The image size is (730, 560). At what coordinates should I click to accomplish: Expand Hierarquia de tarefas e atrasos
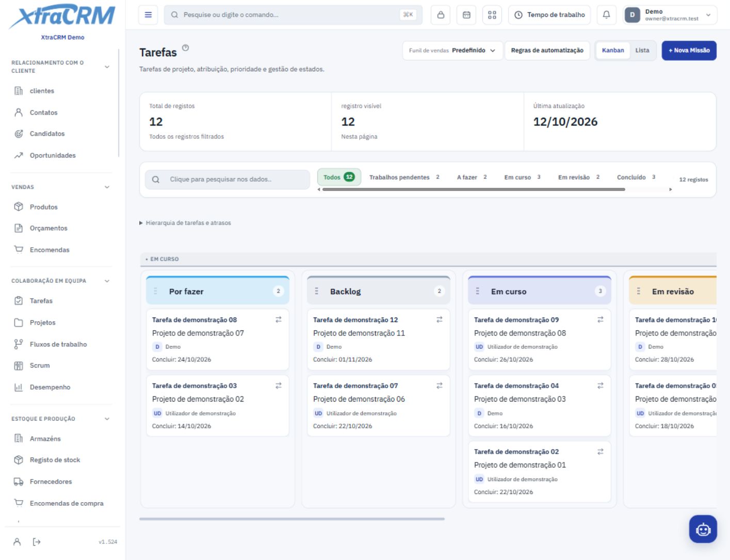pyautogui.click(x=185, y=223)
